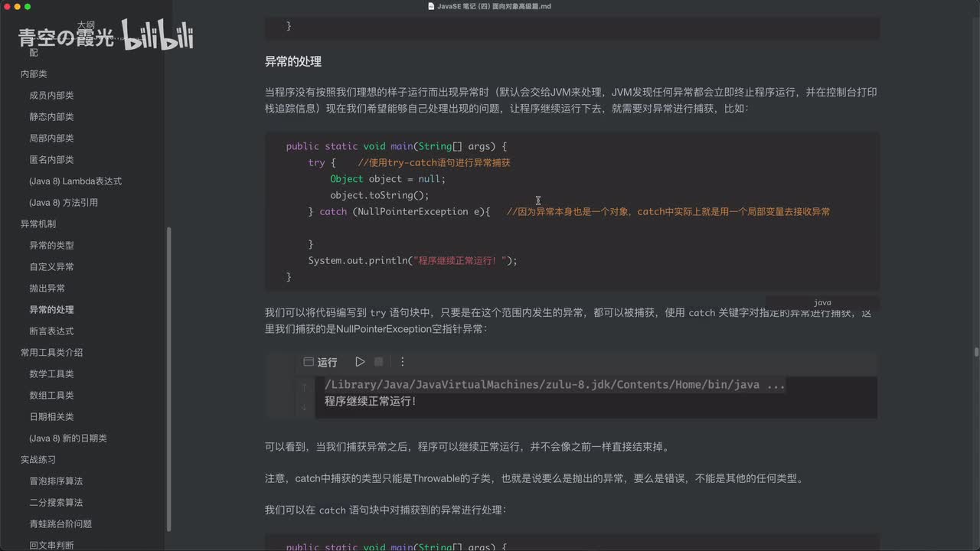
Task: Jump to 冒泡排序算法 heading
Action: [56, 481]
